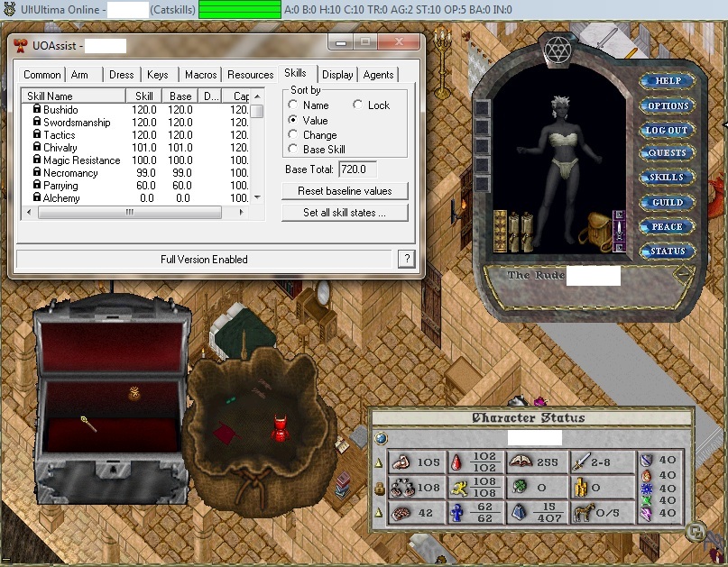Select the Change sort option
The image size is (728, 567).
tap(293, 134)
